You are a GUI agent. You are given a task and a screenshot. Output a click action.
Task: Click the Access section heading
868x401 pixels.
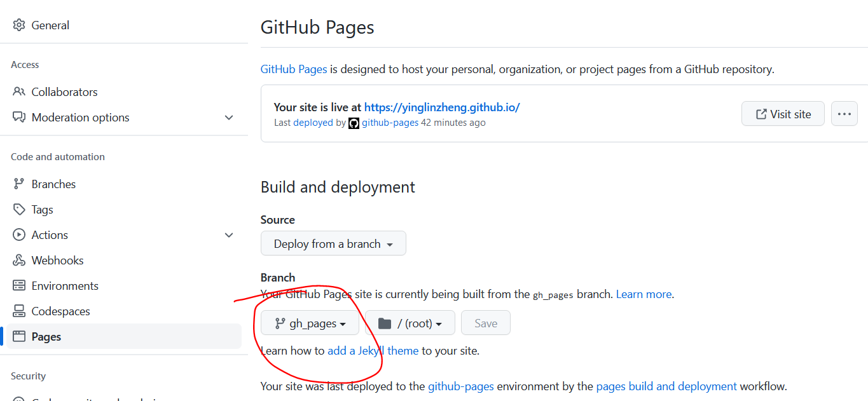coord(25,65)
